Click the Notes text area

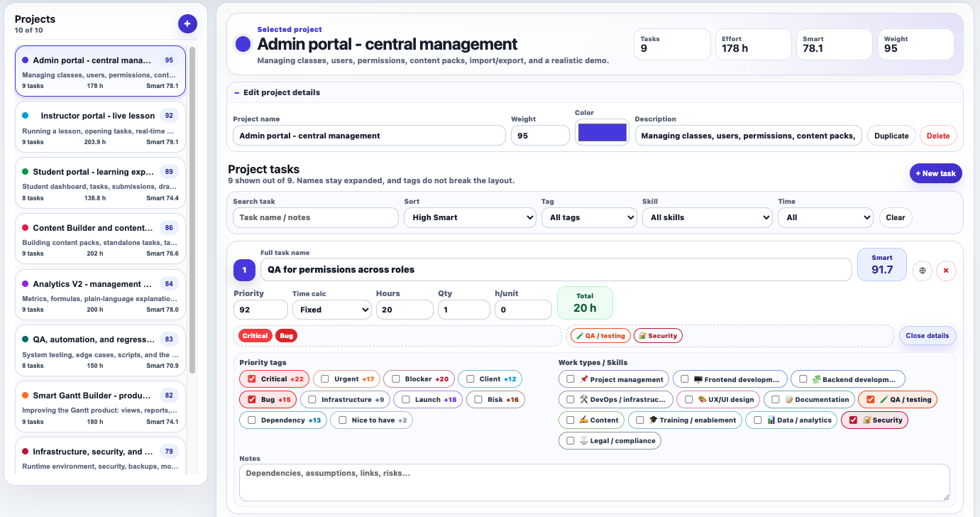pos(594,483)
